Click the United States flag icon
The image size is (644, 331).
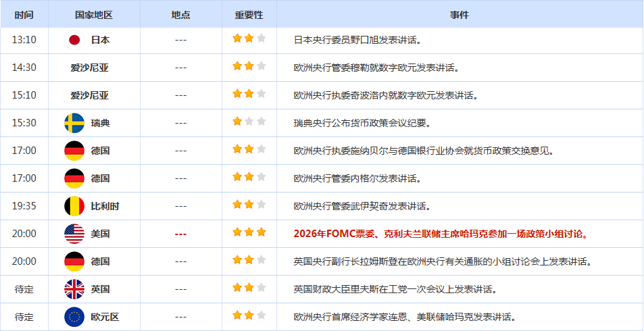click(74, 234)
